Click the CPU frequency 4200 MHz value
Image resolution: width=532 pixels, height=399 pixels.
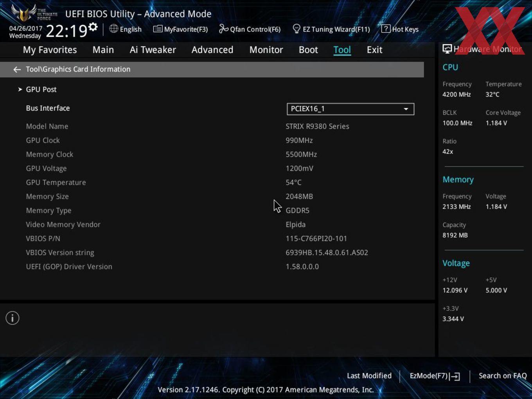[457, 95]
